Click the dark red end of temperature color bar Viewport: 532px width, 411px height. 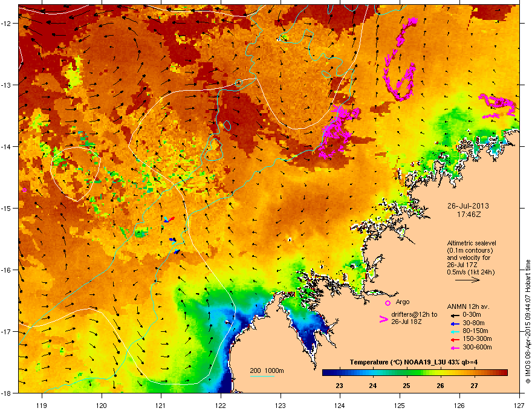point(503,372)
